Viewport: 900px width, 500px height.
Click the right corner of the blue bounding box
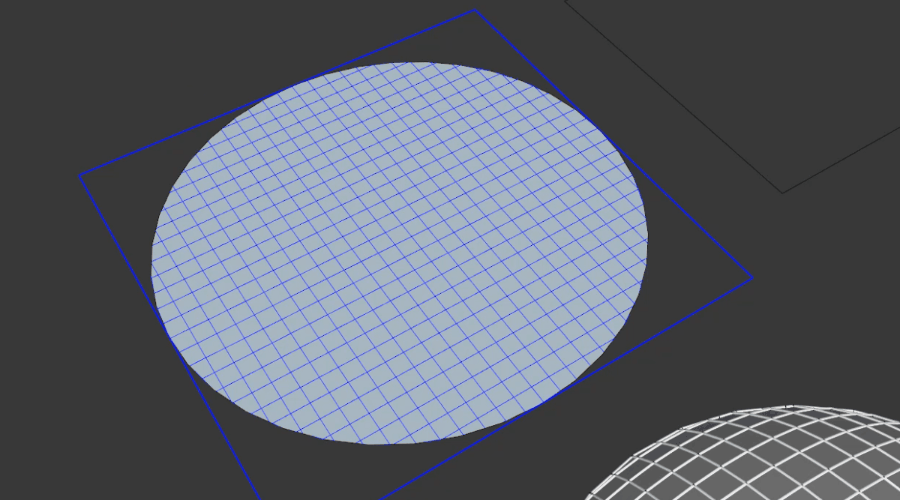pyautogui.click(x=751, y=278)
